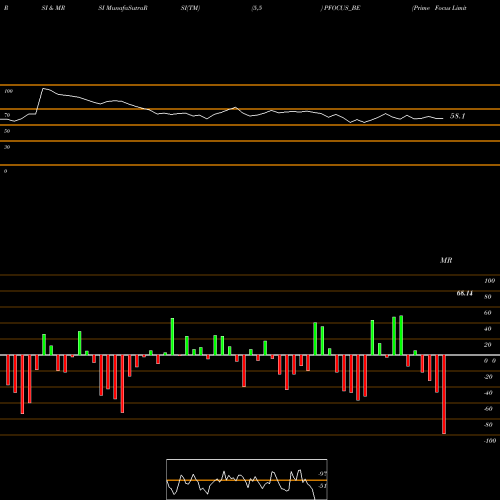Screen dimensions: 500x500
Task: Click the '-40' MR axis label
Action: coord(488,393)
